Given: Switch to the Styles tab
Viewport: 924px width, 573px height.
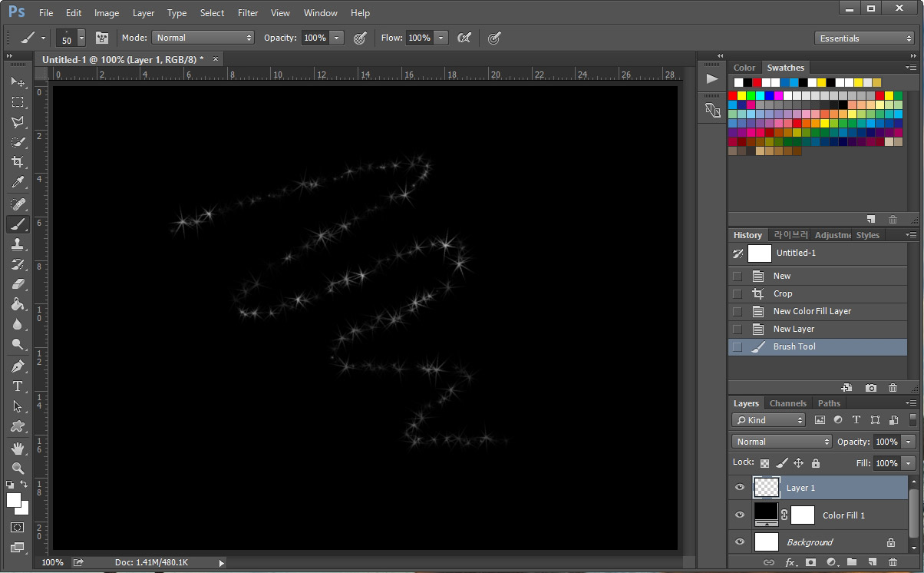Looking at the screenshot, I should tap(867, 235).
